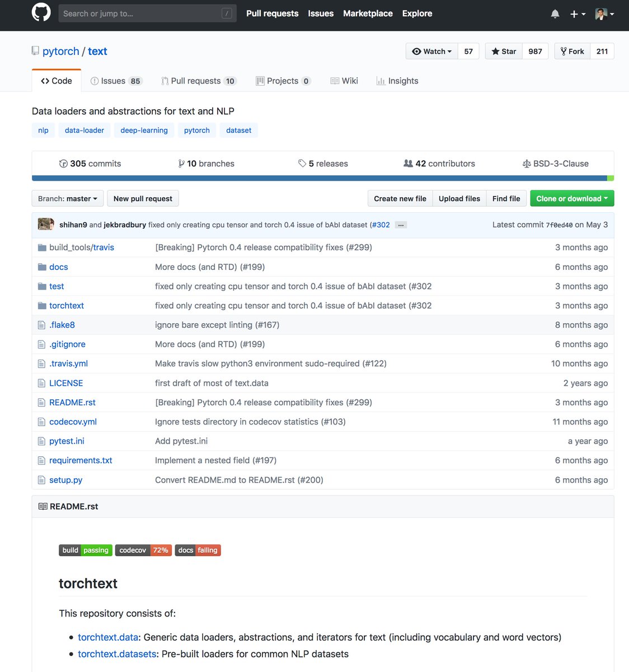The height and width of the screenshot is (672, 629).
Task: View the 211 forks count
Action: (x=602, y=52)
